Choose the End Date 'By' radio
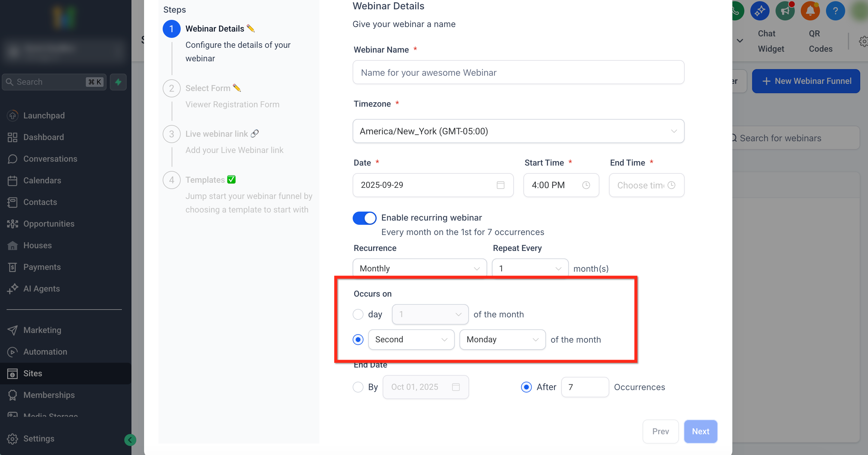Viewport: 868px width, 455px height. coord(358,387)
